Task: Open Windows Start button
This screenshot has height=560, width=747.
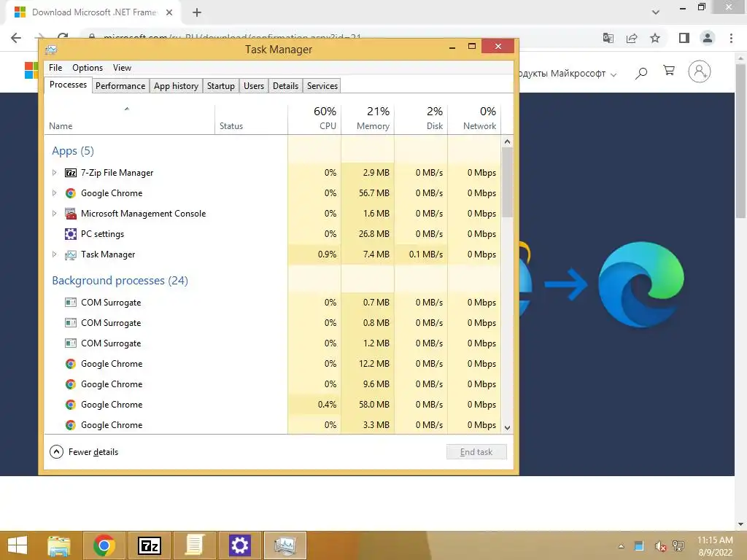Action: [x=18, y=545]
